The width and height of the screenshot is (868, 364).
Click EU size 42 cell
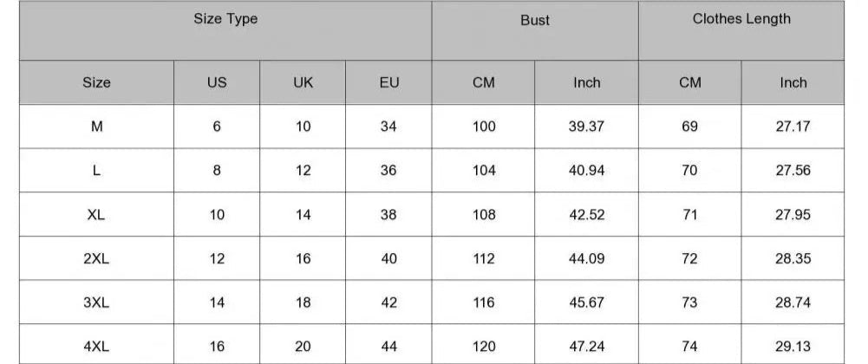click(x=388, y=302)
